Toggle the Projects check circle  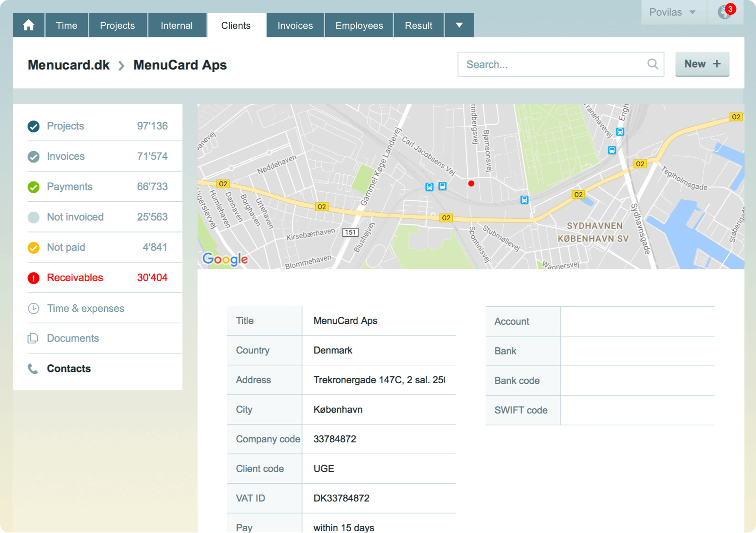coord(34,127)
